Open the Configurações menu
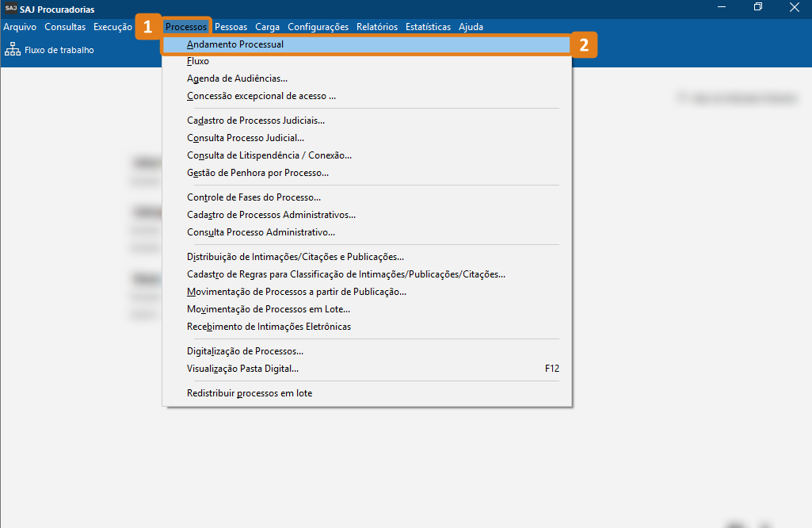This screenshot has height=528, width=812. coord(318,27)
